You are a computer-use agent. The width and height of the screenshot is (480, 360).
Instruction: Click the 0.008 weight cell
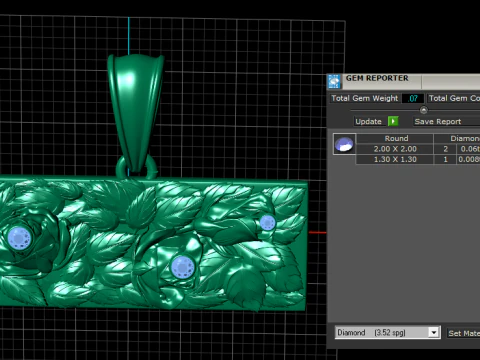coord(468,159)
